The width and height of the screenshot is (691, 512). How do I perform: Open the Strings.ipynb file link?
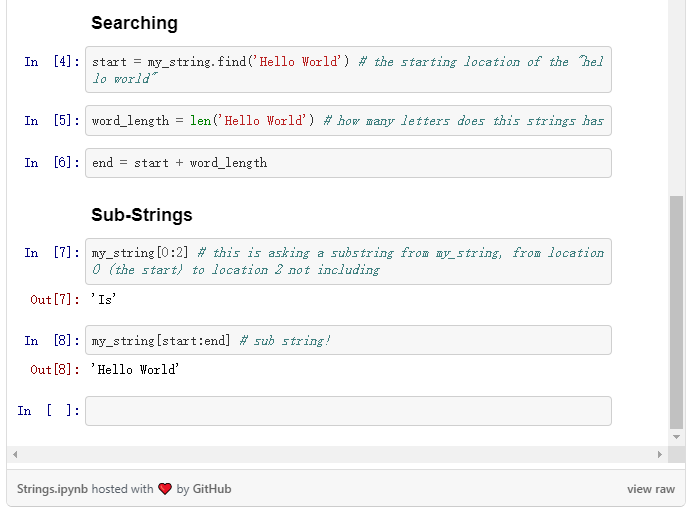(51, 489)
